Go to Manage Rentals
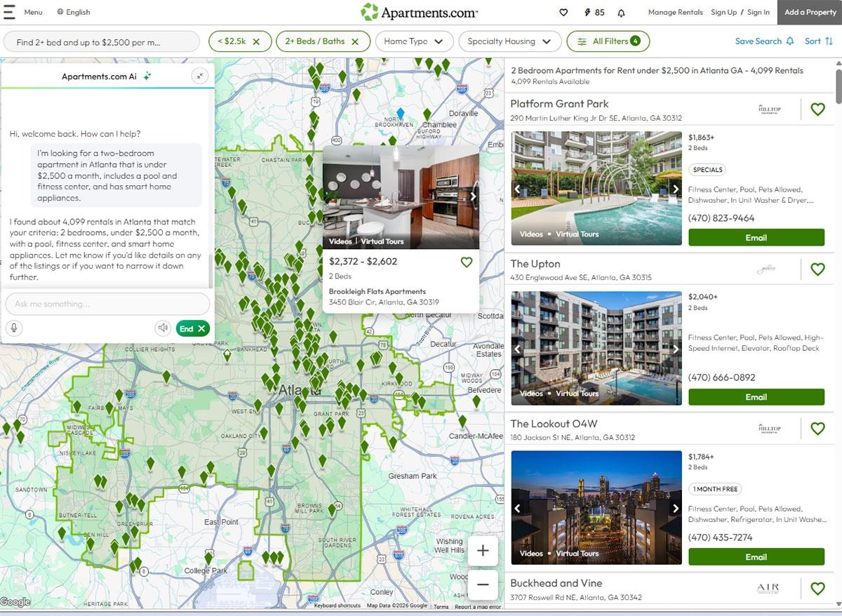This screenshot has height=616, width=842. pos(675,12)
